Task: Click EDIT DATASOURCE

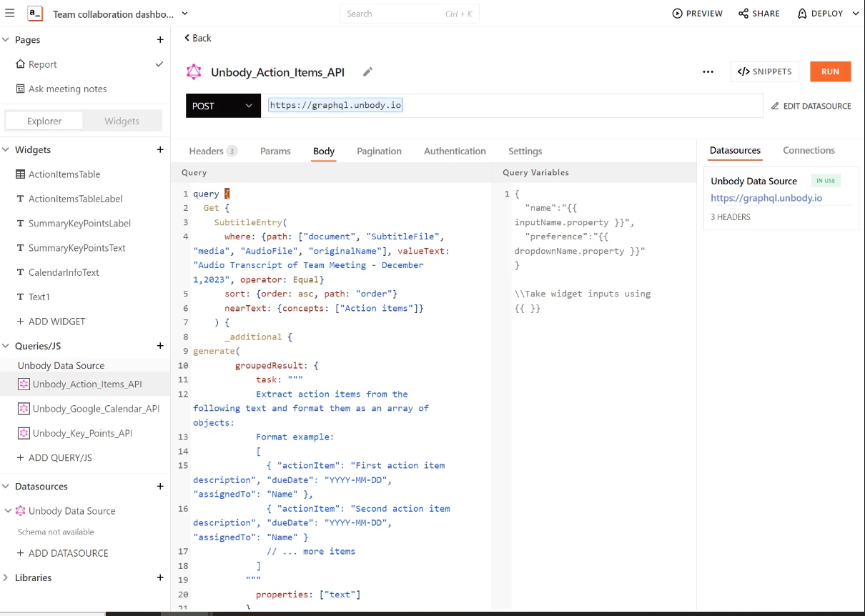Action: (x=811, y=106)
